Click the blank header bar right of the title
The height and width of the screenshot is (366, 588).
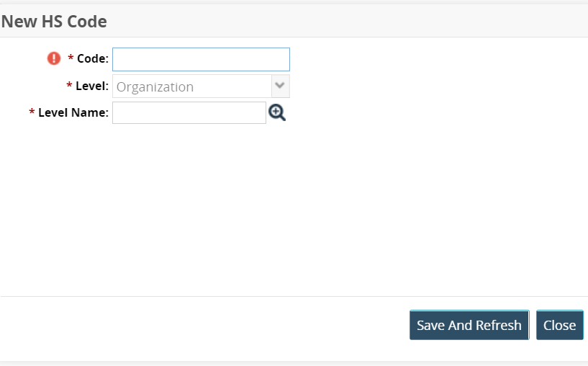(360, 22)
